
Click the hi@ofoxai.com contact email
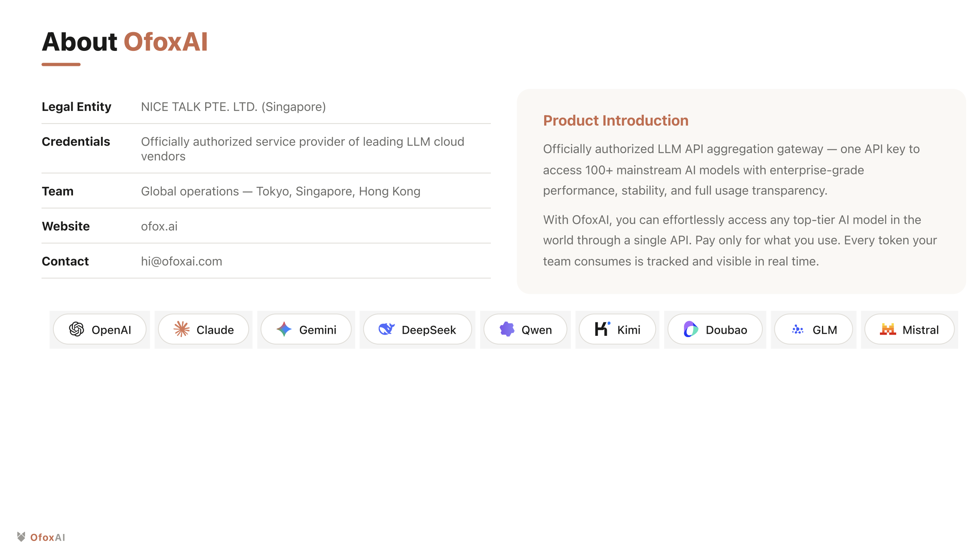[x=181, y=262]
